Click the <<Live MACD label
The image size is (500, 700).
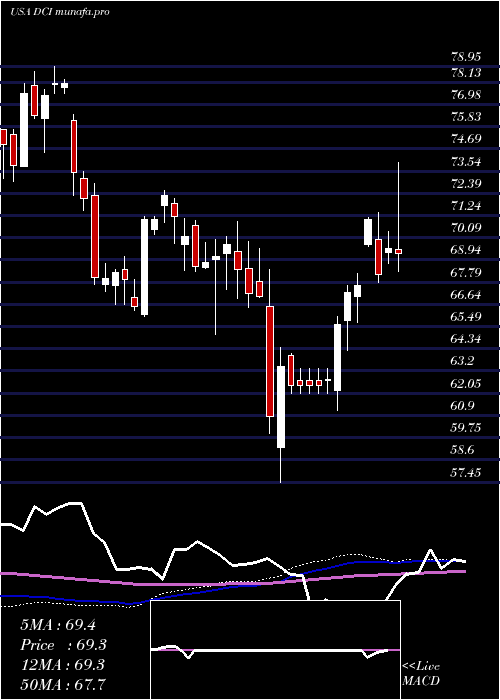click(x=421, y=674)
